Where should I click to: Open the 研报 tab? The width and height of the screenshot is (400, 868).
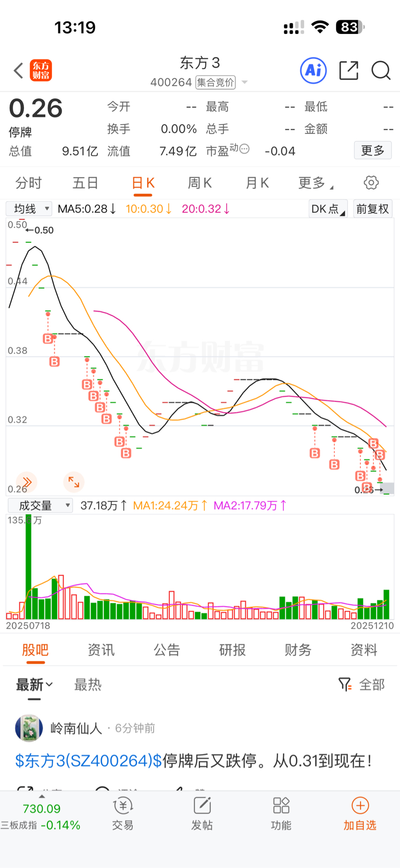(x=232, y=650)
